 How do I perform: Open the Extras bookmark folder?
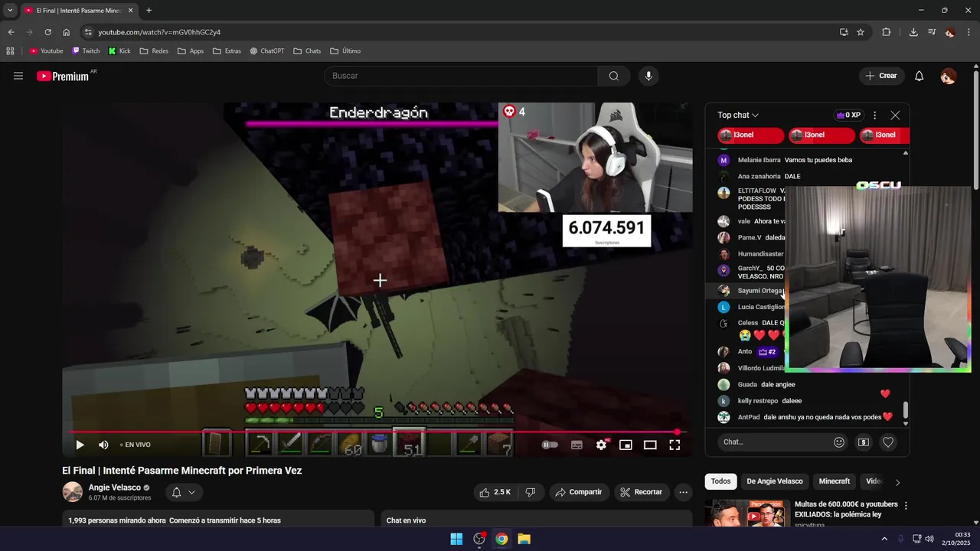(227, 51)
